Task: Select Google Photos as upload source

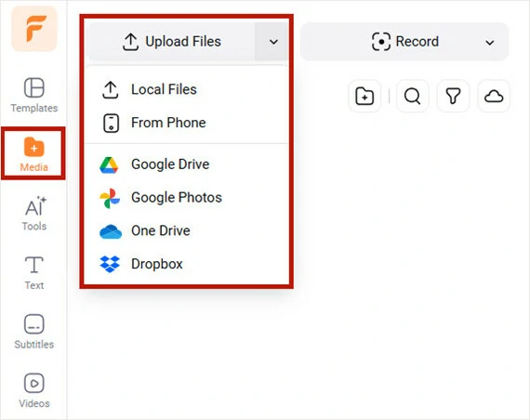Action: [x=187, y=198]
